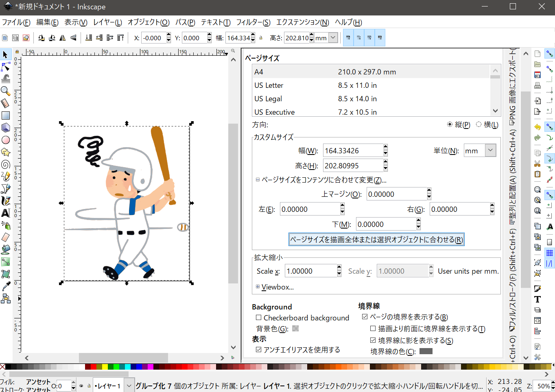Open the エクステンション(N) menu
Screen dimensions: 555x392
click(303, 22)
